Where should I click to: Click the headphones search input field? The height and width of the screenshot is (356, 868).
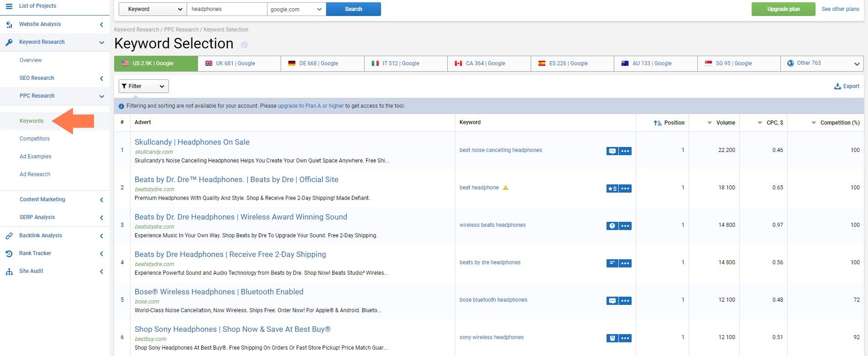pyautogui.click(x=227, y=9)
